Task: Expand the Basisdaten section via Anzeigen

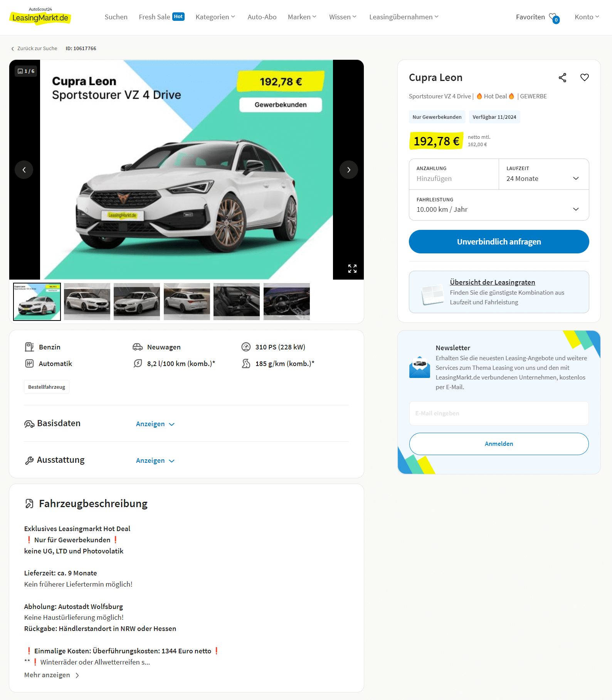Action: pos(155,424)
